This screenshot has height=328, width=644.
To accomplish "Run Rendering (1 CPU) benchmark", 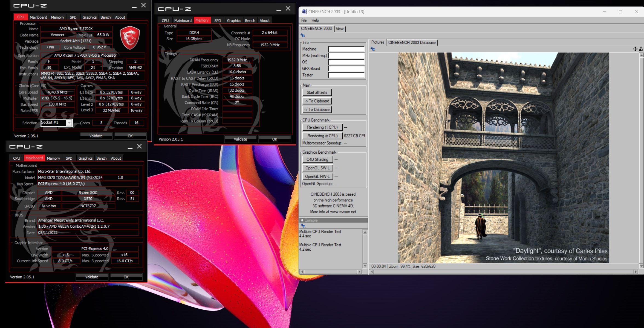I will pos(322,127).
